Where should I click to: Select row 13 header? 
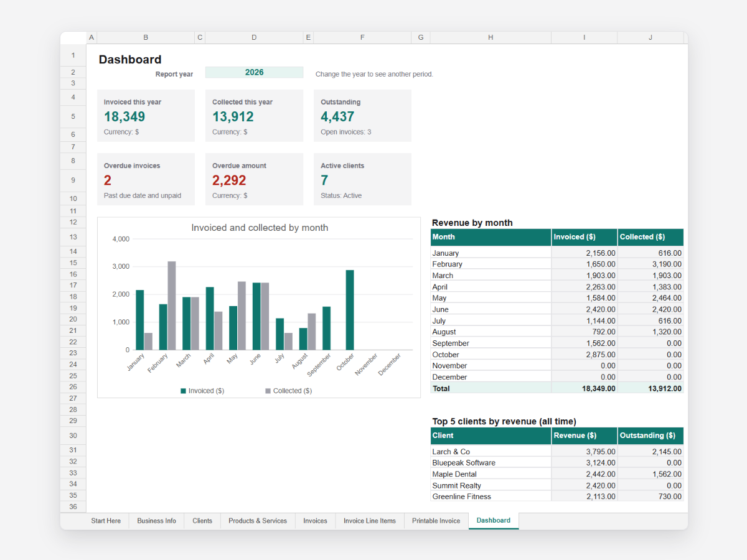coord(73,237)
